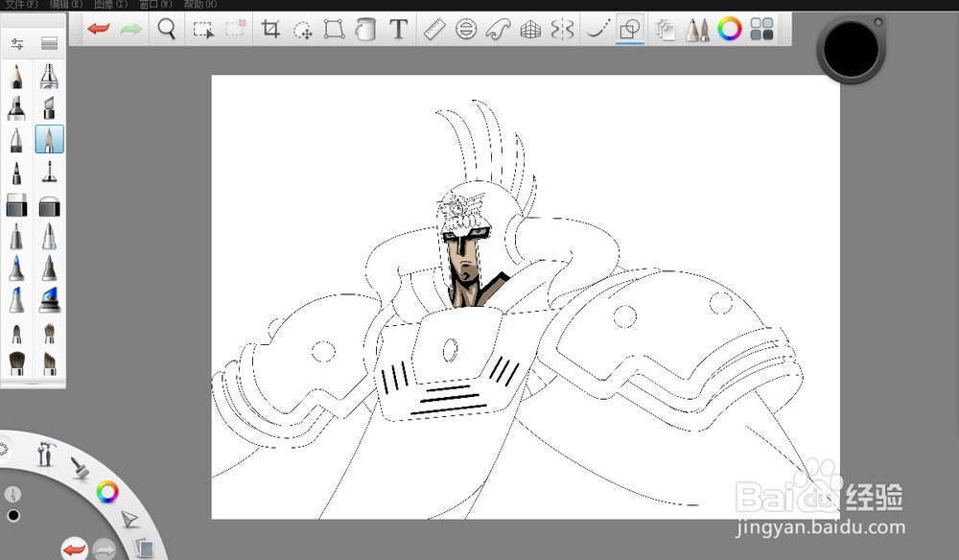Select the Soft Eraser brush
This screenshot has width=959, height=560.
click(x=49, y=205)
